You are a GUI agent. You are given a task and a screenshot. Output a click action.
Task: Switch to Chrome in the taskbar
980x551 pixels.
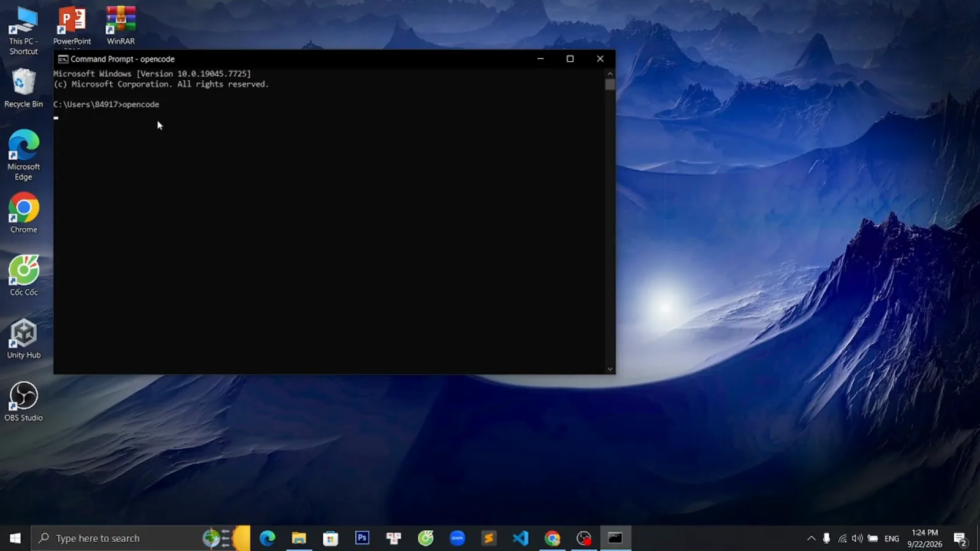coord(552,538)
